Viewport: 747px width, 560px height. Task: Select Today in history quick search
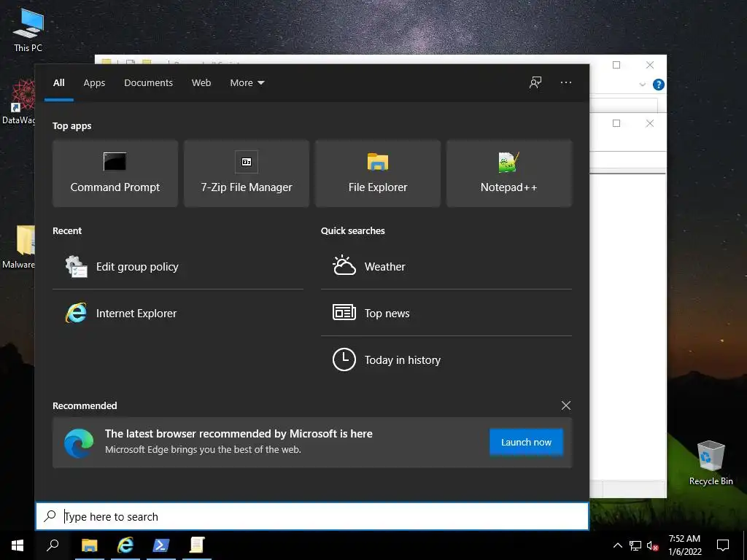(446, 360)
